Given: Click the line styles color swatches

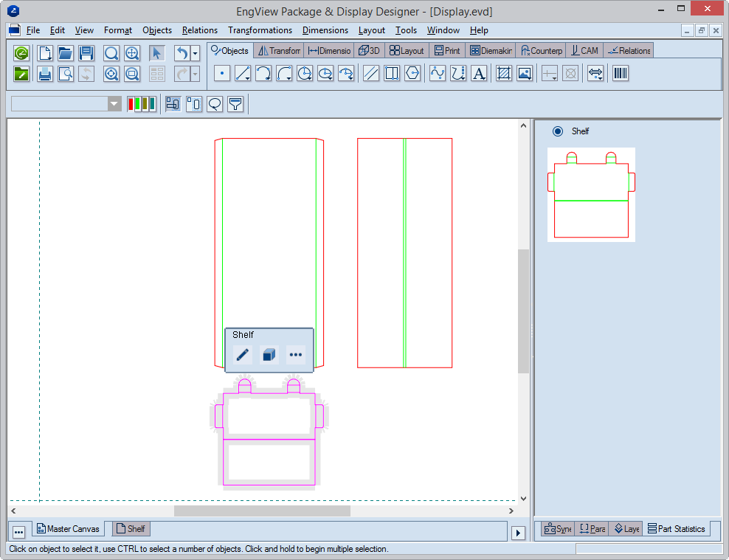Looking at the screenshot, I should point(141,104).
